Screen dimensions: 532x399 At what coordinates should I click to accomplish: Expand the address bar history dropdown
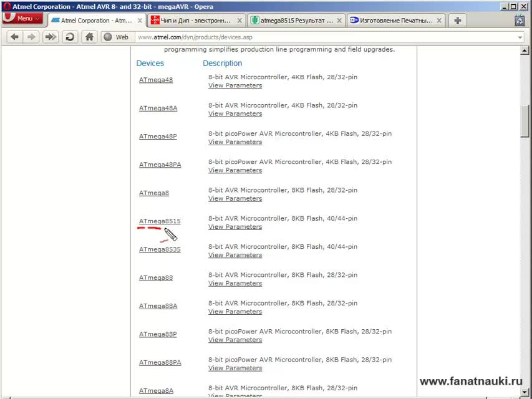pyautogui.click(x=520, y=37)
